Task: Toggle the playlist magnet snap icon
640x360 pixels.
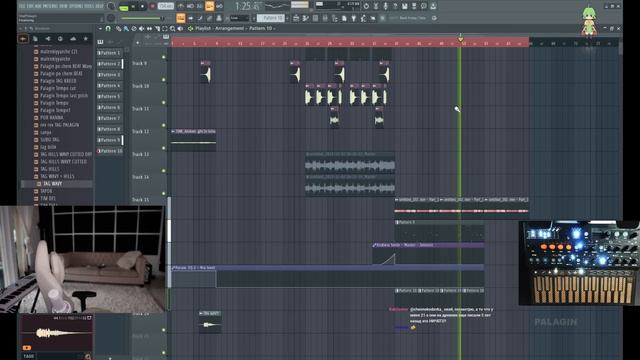Action: tap(108, 29)
